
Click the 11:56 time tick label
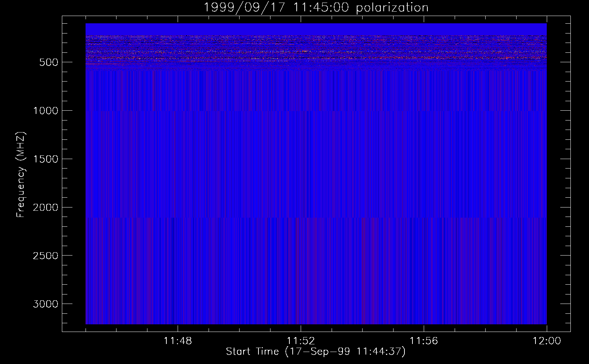click(424, 341)
